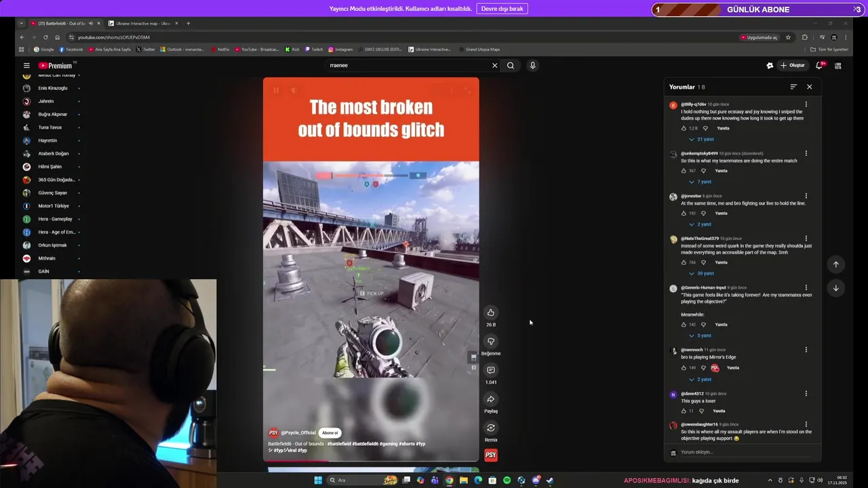Open the Hera - Gameplay subscription channel
Screen dimensions: 868x488
[x=55, y=219]
